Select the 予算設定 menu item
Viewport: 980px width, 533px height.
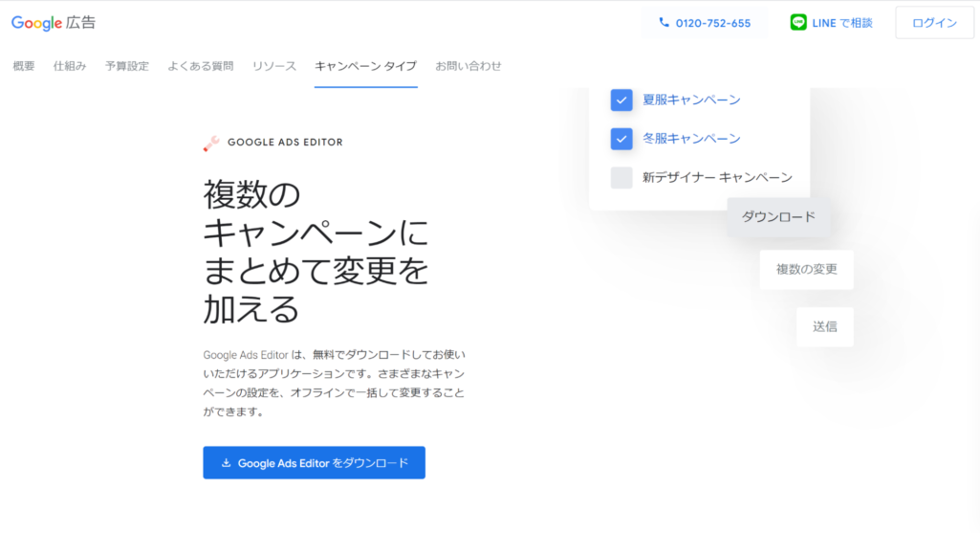pos(127,66)
